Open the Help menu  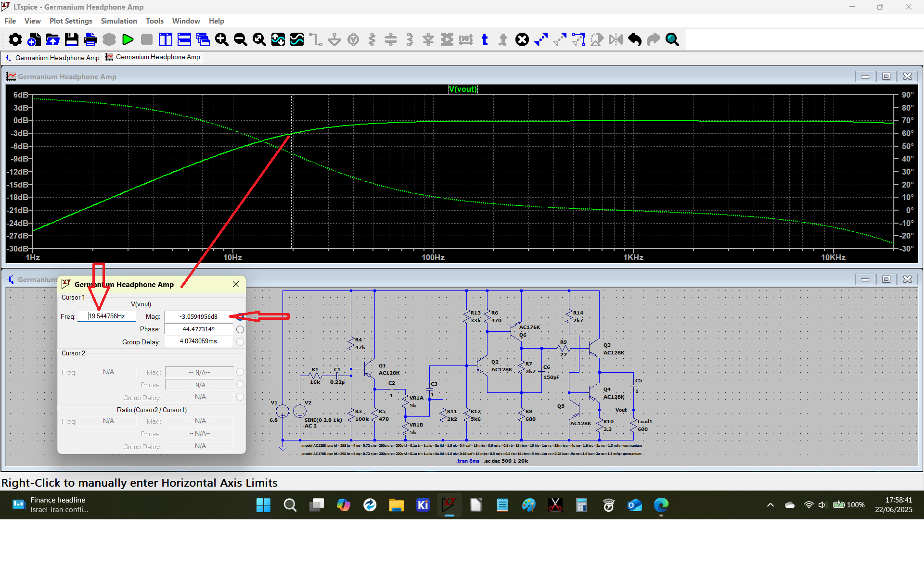point(217,21)
